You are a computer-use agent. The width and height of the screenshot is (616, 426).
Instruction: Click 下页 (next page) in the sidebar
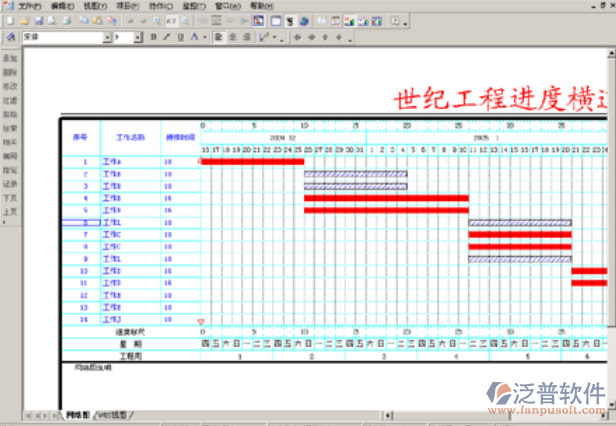point(9,198)
